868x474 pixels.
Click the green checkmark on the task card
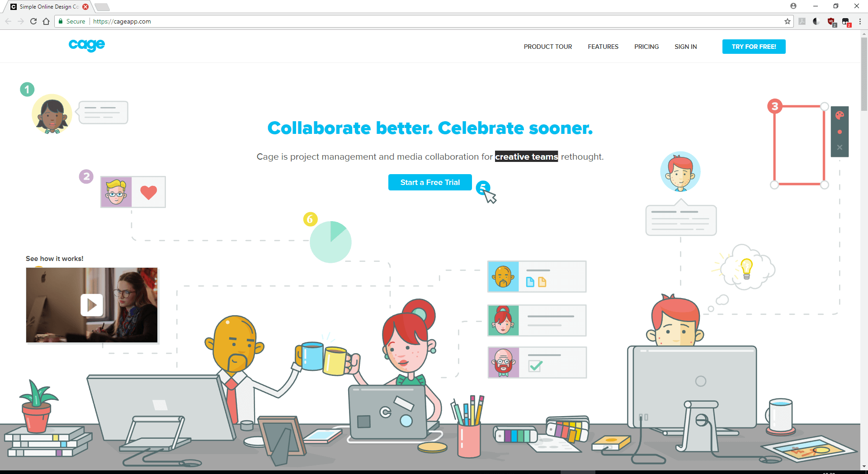535,366
